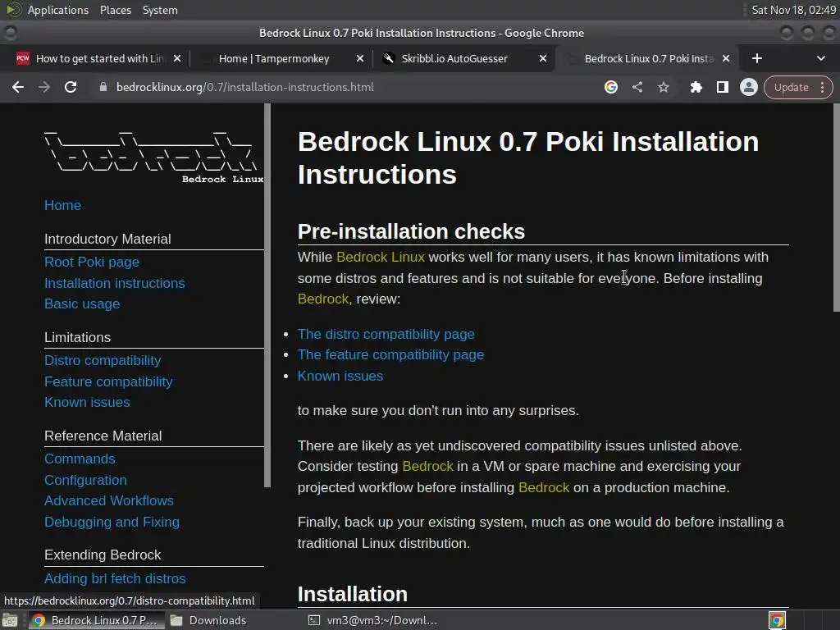Image resolution: width=840 pixels, height=630 pixels.
Task: Open the Extensions puzzle-piece icon
Action: pos(696,87)
